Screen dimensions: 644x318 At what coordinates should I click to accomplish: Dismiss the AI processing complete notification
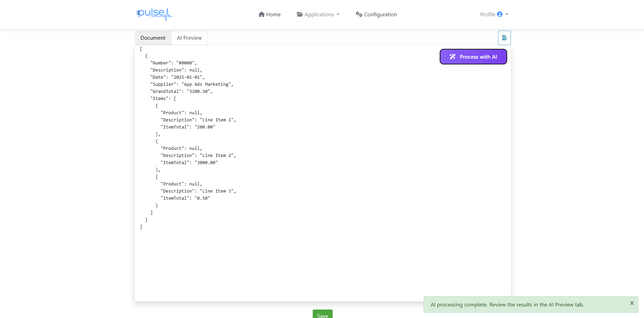click(x=631, y=303)
